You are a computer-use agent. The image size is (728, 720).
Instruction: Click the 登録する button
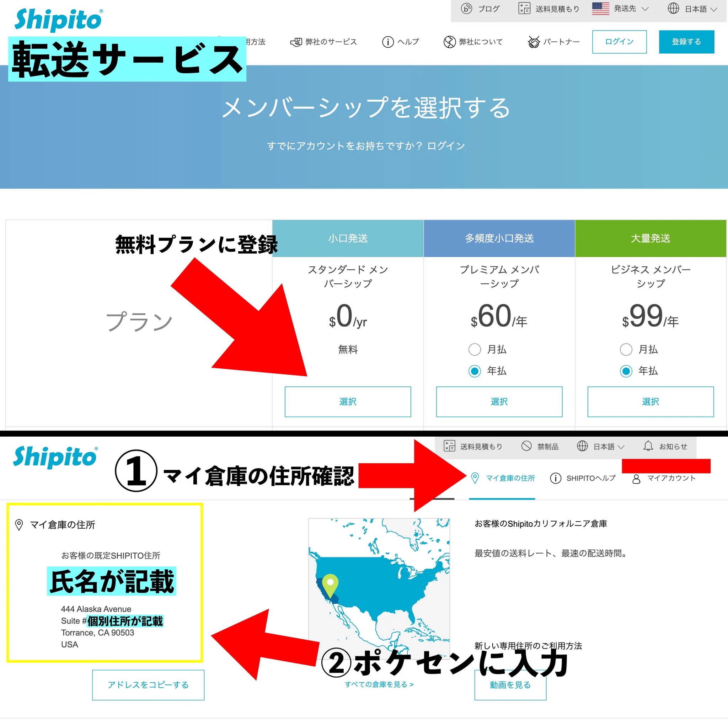[686, 42]
